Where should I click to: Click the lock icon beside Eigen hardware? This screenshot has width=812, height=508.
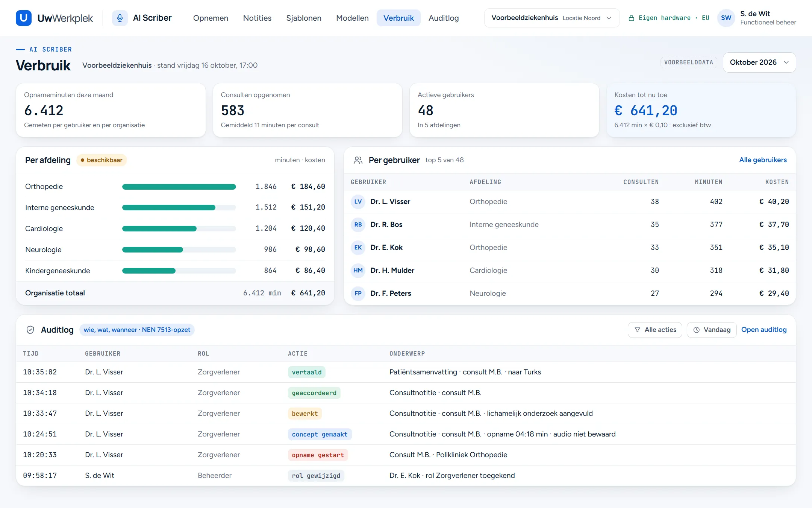tap(632, 18)
